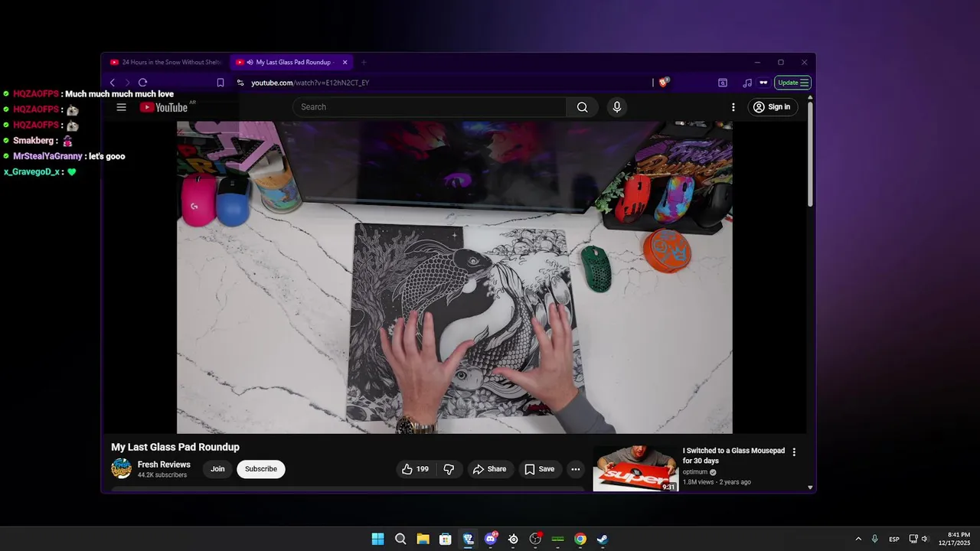Open the browser sidebar panel icon
The height and width of the screenshot is (551, 980).
coord(723,83)
